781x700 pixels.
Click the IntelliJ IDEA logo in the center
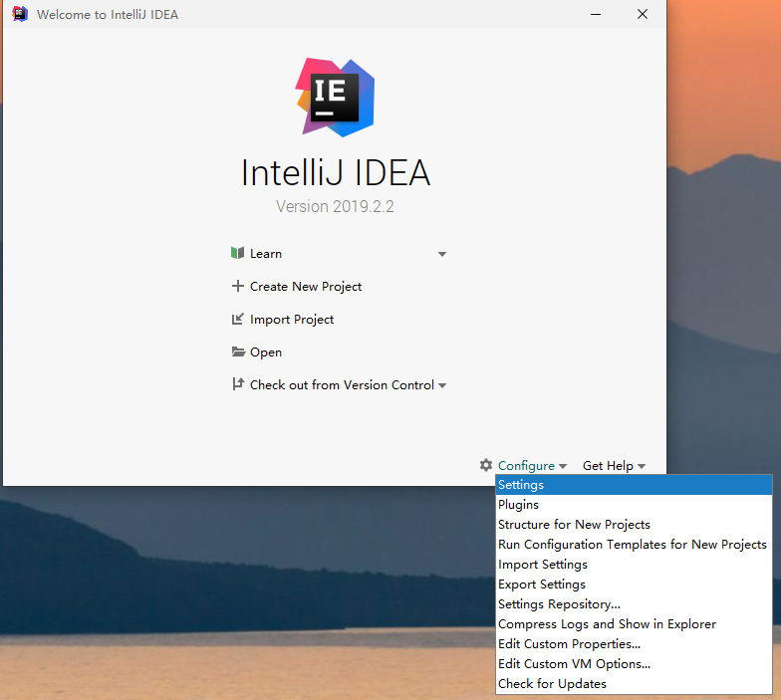coord(335,97)
